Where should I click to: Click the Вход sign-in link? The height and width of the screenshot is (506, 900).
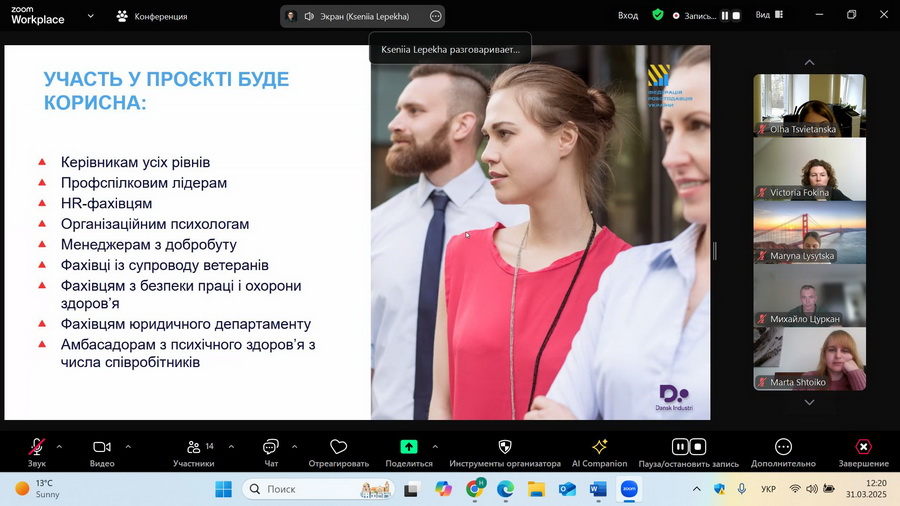click(x=627, y=16)
